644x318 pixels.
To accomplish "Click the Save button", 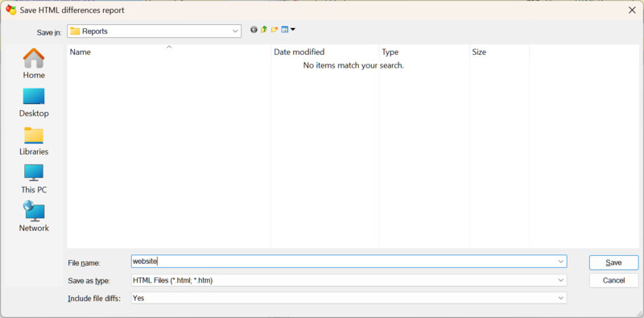I will (613, 262).
